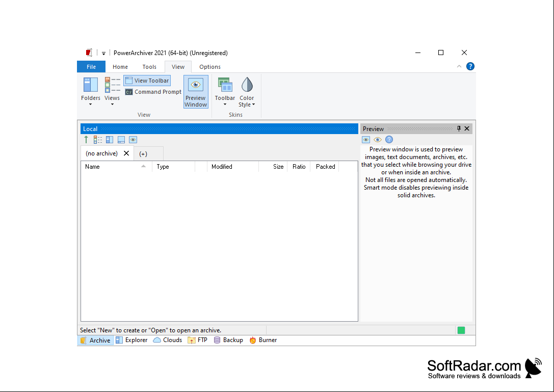Collapse the ribbon with the chevron

pos(459,66)
